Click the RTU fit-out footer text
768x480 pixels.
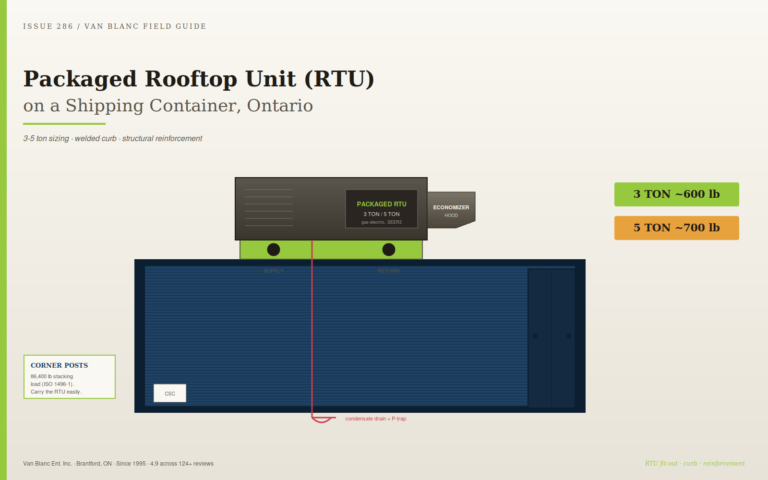695,463
